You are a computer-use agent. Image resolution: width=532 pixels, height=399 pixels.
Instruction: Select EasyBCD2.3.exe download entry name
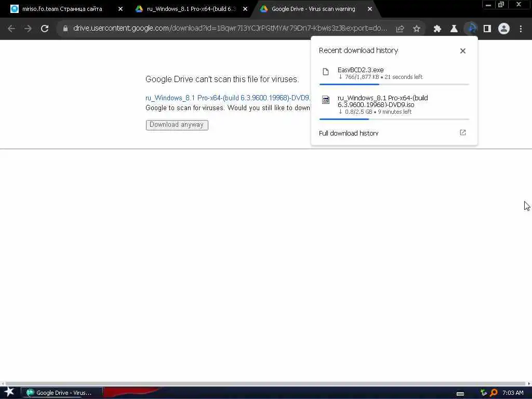pyautogui.click(x=361, y=70)
